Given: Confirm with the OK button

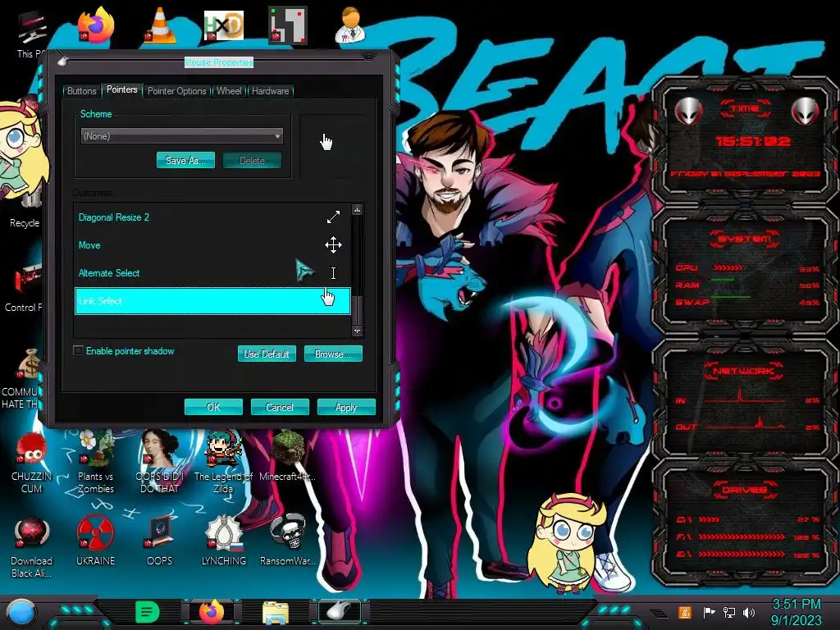Looking at the screenshot, I should pos(213,407).
